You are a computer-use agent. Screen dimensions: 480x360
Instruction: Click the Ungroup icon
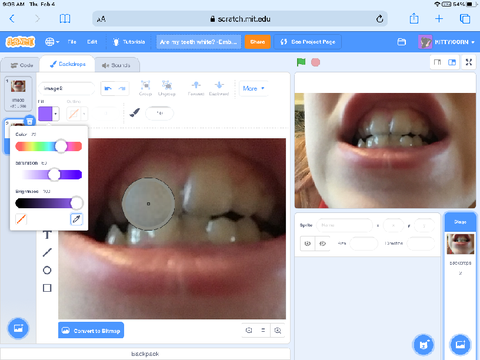click(x=167, y=88)
